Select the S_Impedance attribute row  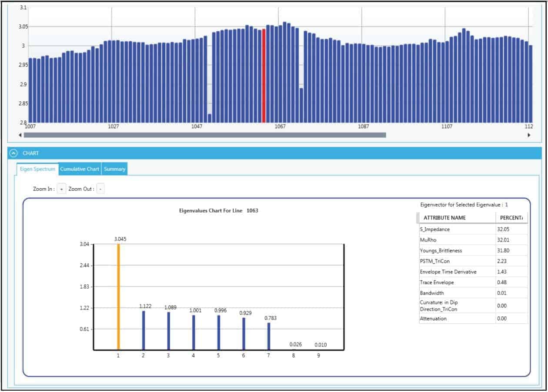[457, 229]
